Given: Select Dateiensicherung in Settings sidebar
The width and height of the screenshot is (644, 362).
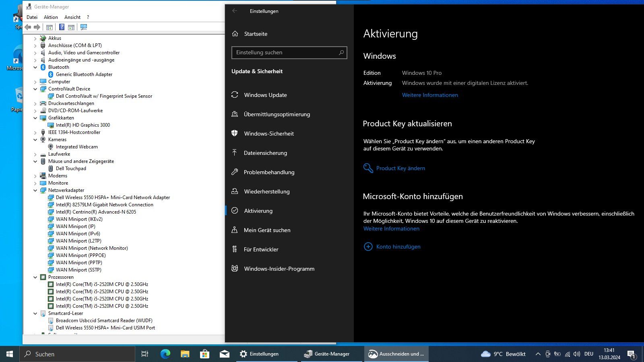Looking at the screenshot, I should coord(289,153).
